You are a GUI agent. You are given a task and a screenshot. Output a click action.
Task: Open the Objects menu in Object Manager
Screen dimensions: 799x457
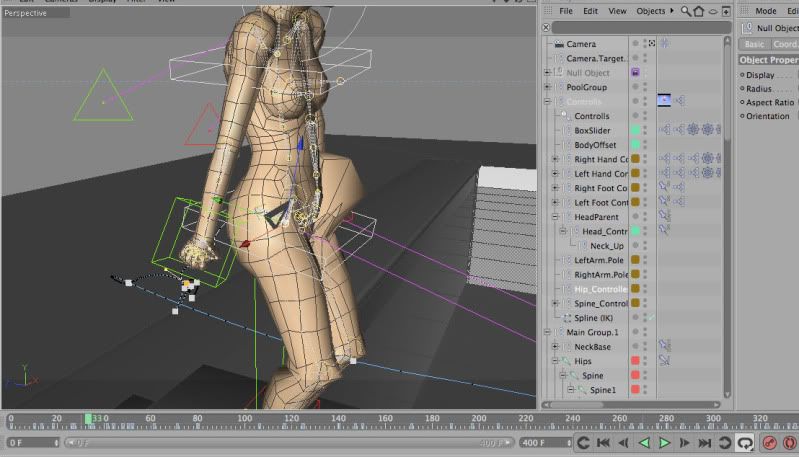click(651, 11)
